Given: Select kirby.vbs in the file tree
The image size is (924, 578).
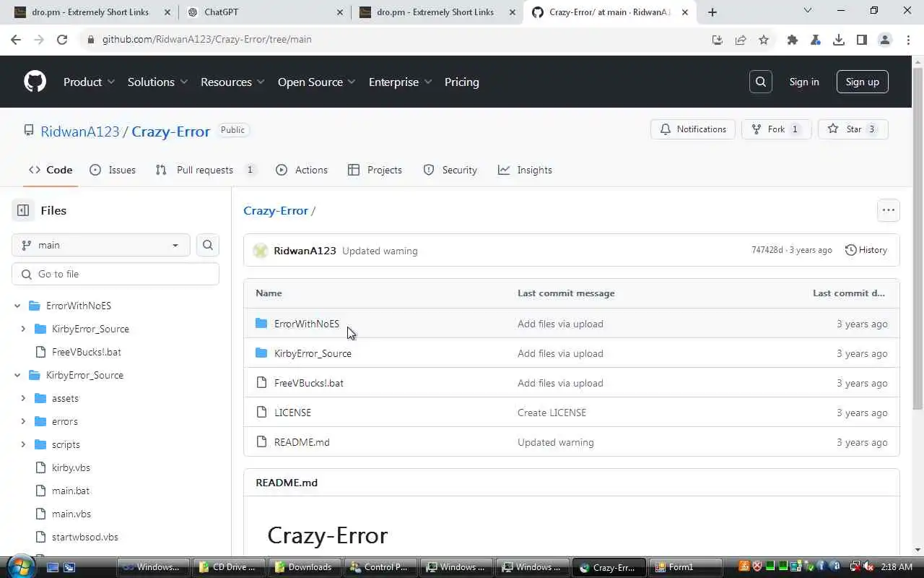Looking at the screenshot, I should click(x=71, y=467).
